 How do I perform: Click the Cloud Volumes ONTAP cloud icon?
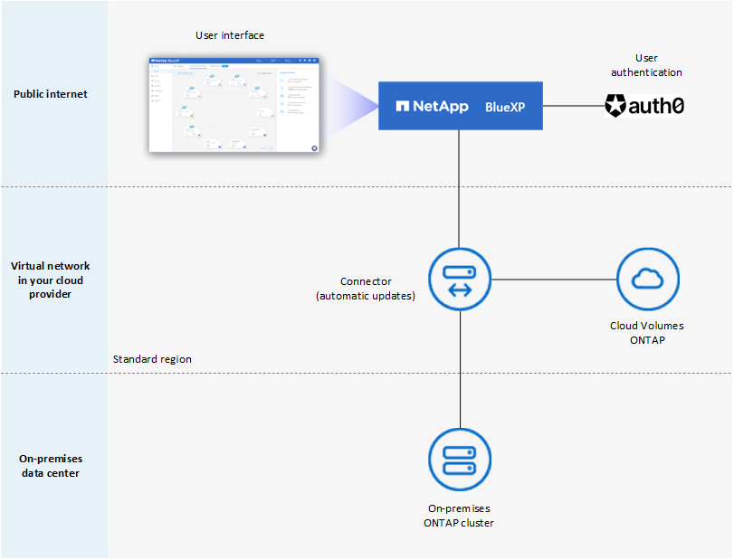[x=647, y=280]
